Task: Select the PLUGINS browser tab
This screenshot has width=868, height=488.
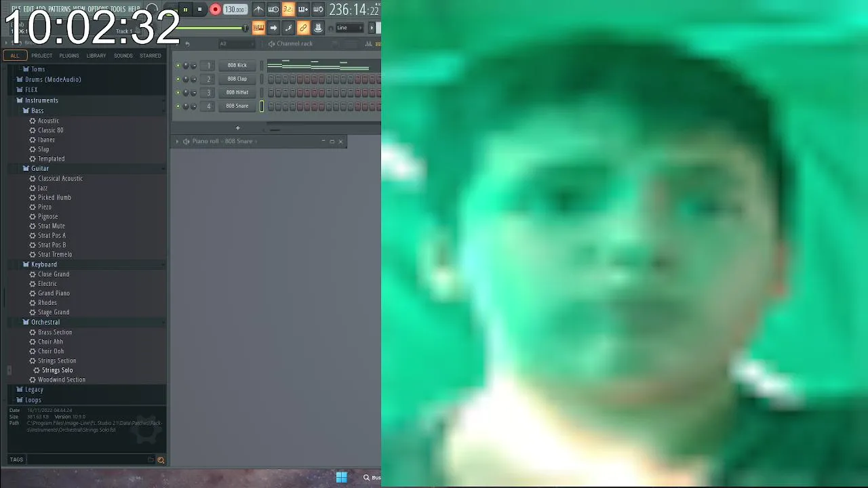Action: [69, 56]
